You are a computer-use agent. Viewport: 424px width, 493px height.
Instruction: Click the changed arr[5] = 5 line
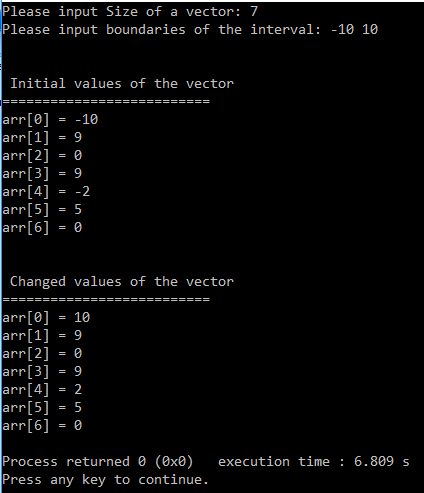(x=42, y=408)
